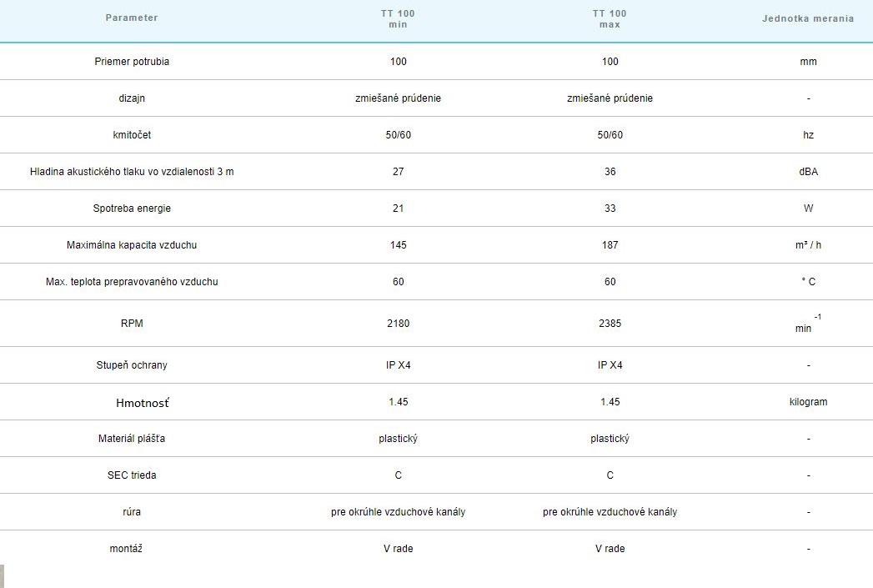This screenshot has width=873, height=588.
Task: Select the 'Stupeň ochrany' row label
Action: [132, 365]
